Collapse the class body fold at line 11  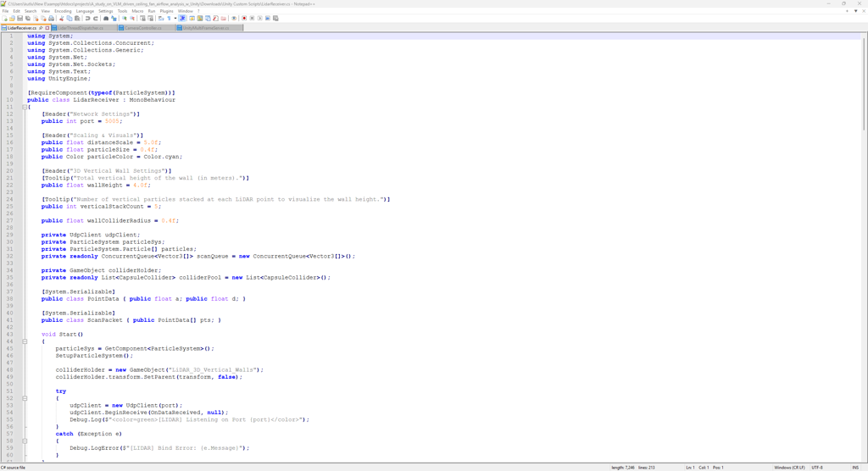[x=25, y=107]
